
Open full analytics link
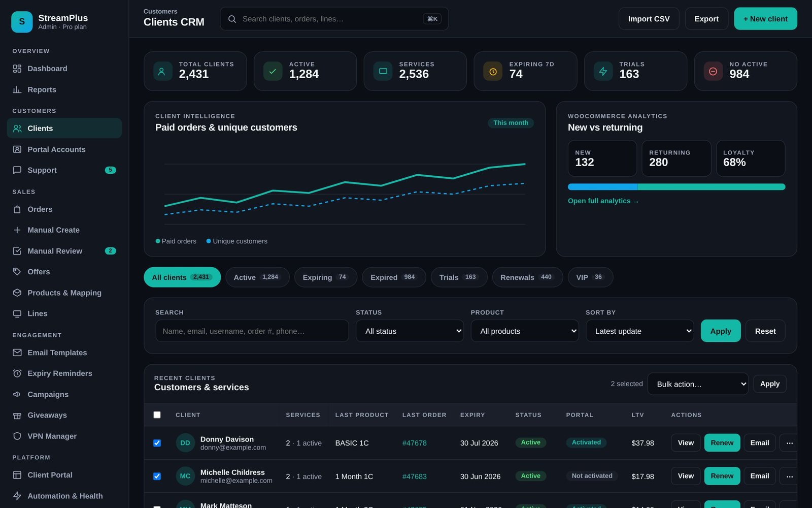point(603,201)
